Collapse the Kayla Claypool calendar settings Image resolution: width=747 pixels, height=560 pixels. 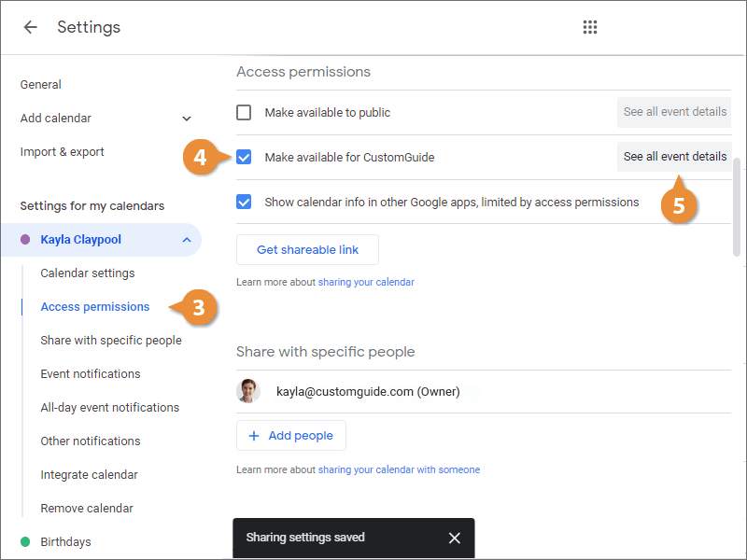pos(187,240)
